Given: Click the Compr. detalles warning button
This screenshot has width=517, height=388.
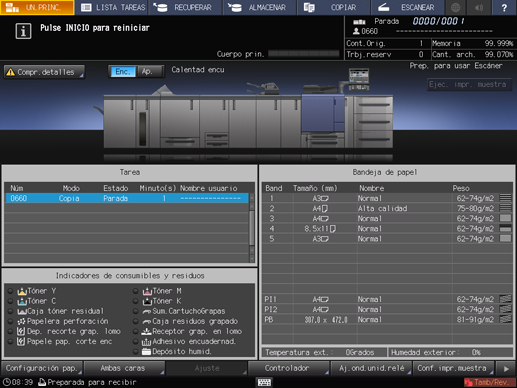Looking at the screenshot, I should pyautogui.click(x=44, y=72).
